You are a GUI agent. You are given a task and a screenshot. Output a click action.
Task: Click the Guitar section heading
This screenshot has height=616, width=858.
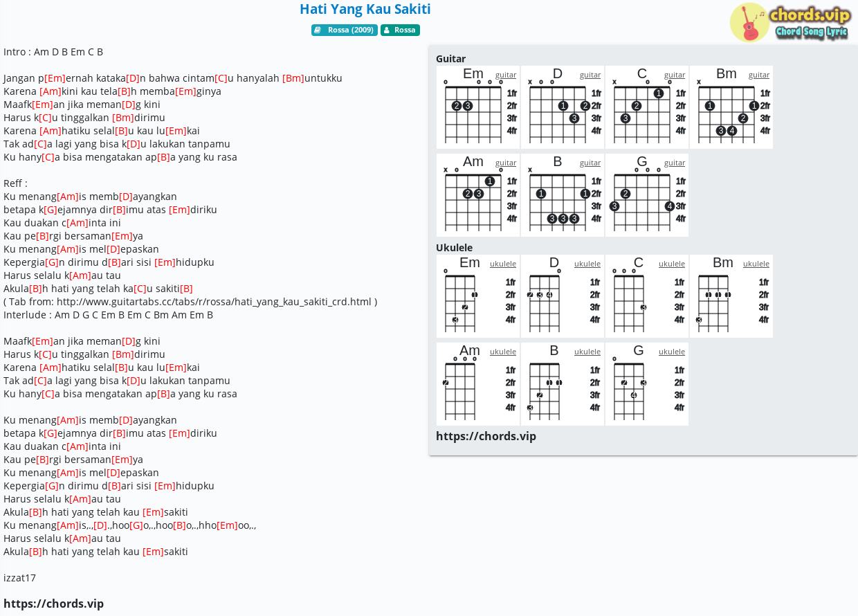click(450, 59)
